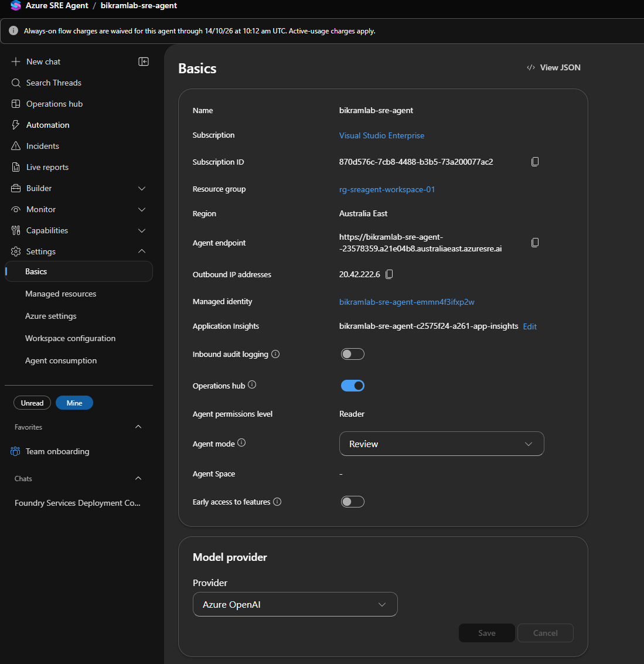644x664 pixels.
Task: Click the Save button
Action: 487,633
